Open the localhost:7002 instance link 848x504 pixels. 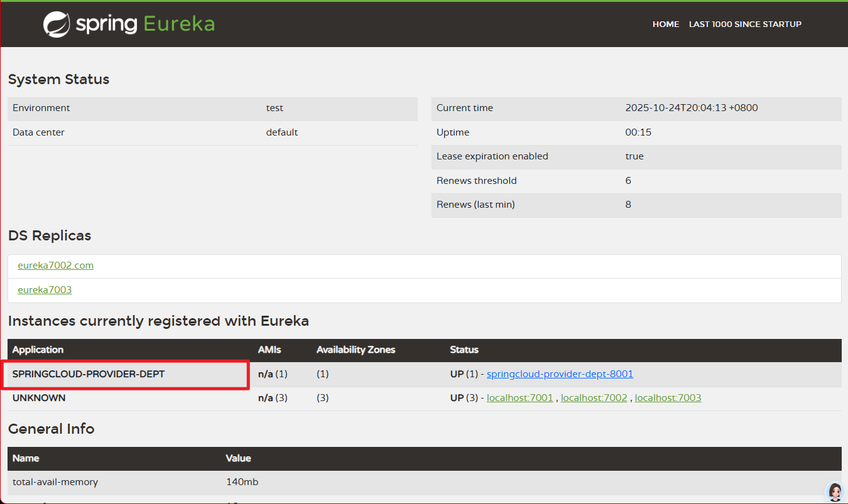coord(594,398)
